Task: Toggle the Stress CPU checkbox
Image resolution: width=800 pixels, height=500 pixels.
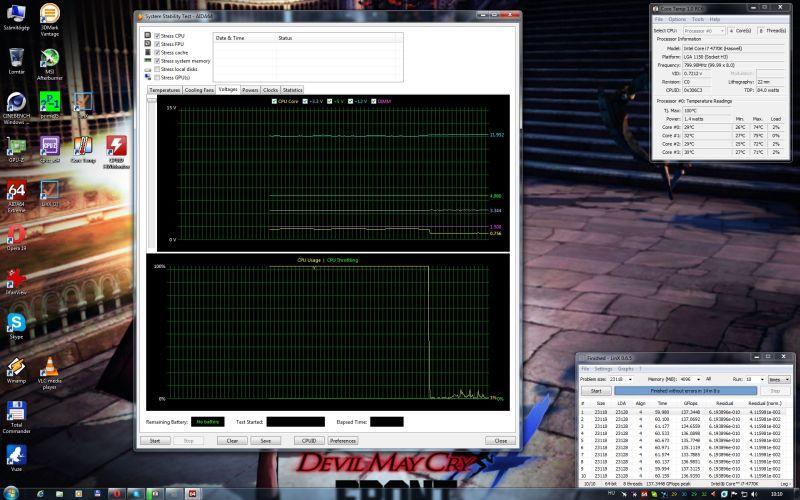Action: pyautogui.click(x=157, y=36)
